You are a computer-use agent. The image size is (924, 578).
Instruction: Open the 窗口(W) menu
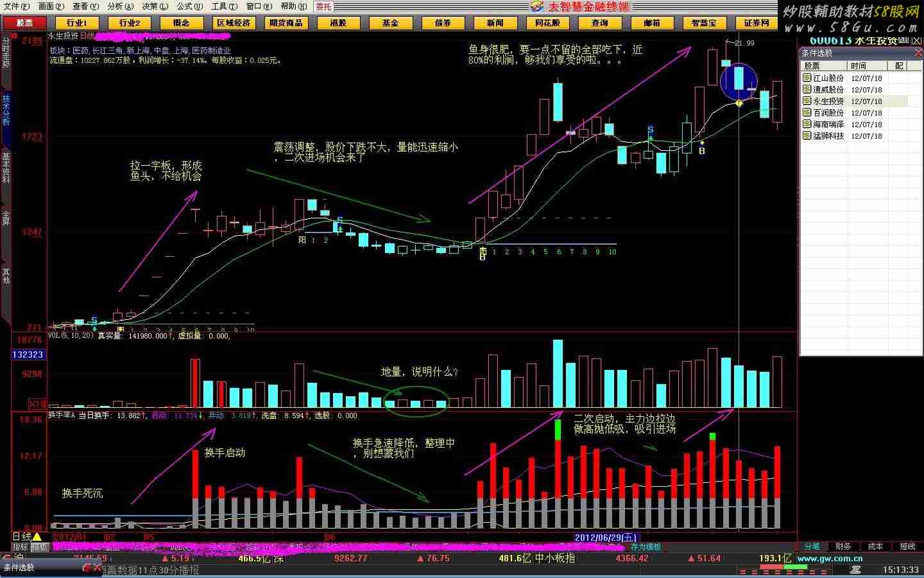coord(259,6)
